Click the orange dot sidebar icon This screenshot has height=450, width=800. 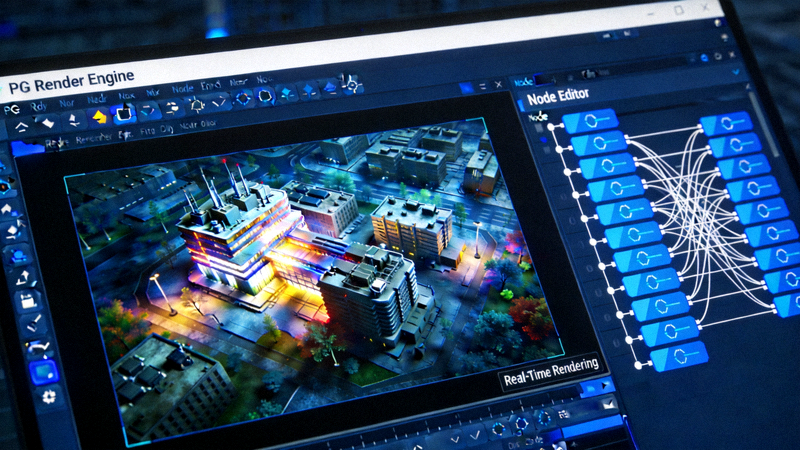point(4,188)
